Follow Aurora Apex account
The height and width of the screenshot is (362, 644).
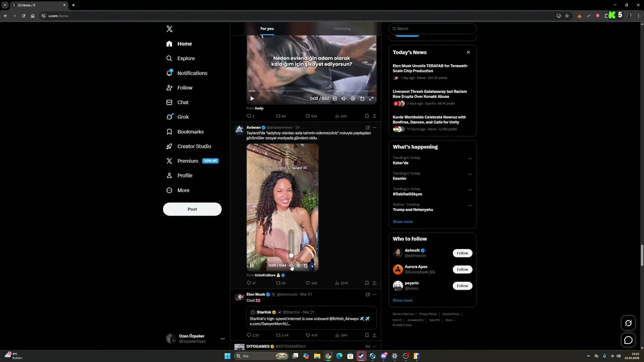pos(462,269)
